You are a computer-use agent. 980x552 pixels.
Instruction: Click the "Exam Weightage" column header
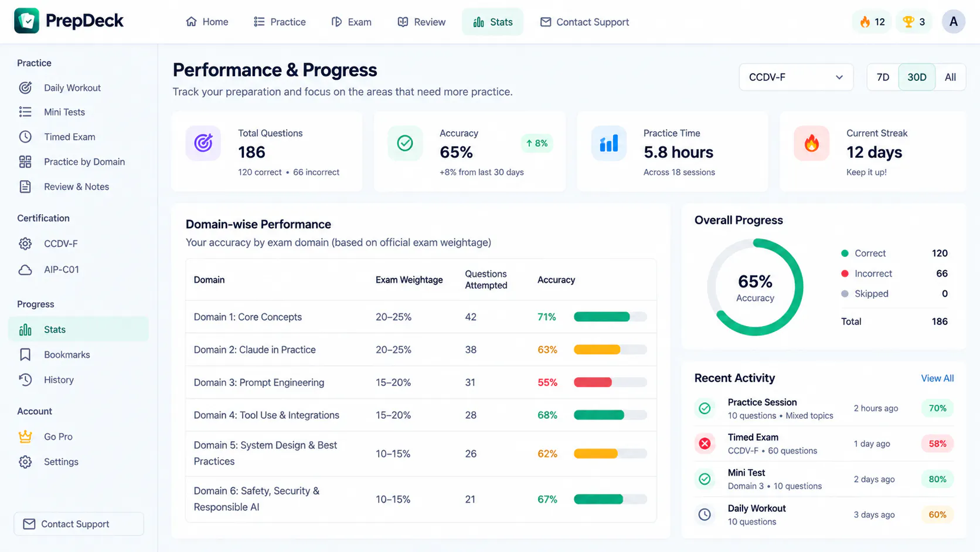[x=409, y=280]
